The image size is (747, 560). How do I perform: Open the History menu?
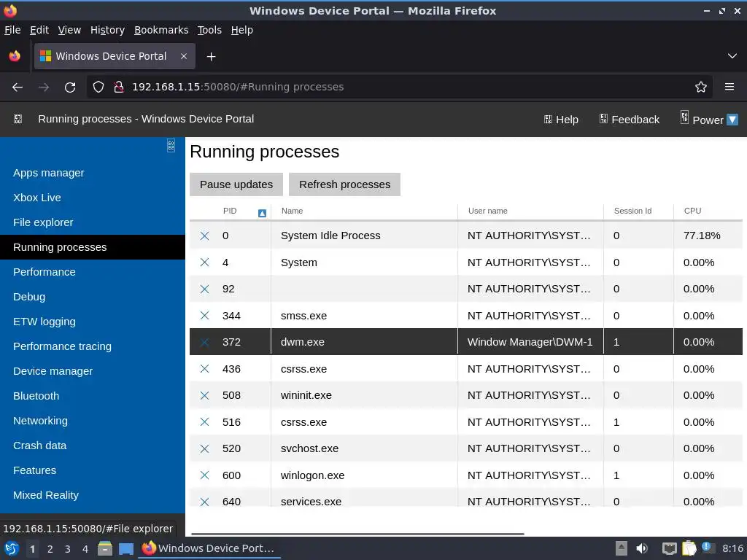click(107, 30)
